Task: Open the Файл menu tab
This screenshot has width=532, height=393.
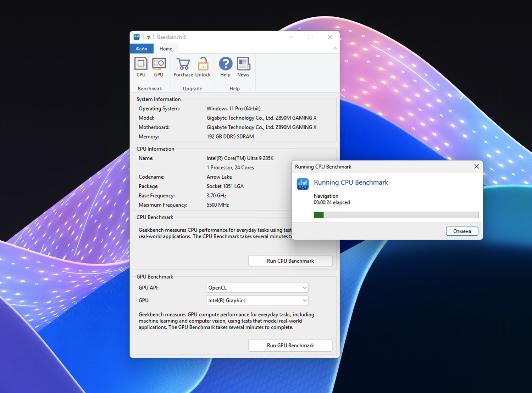Action: point(142,49)
